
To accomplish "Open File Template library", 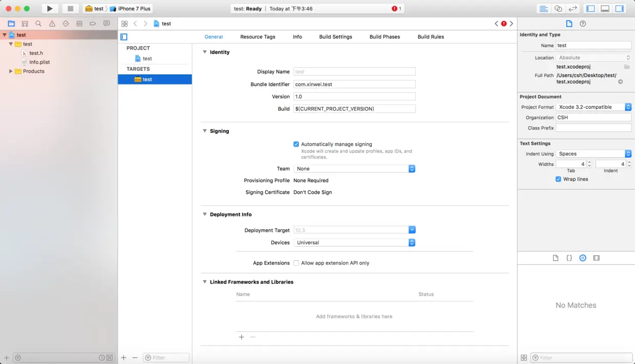I will (556, 258).
